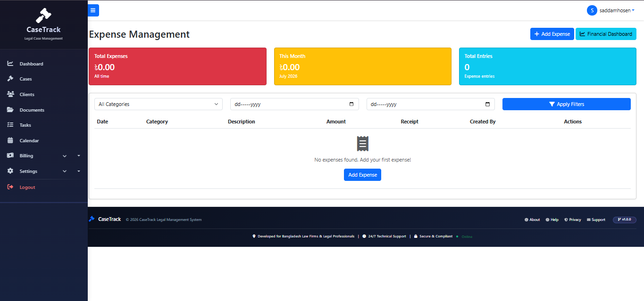Click the Documents folder icon in sidebar
Viewport: 644px width, 301px height.
(x=10, y=110)
